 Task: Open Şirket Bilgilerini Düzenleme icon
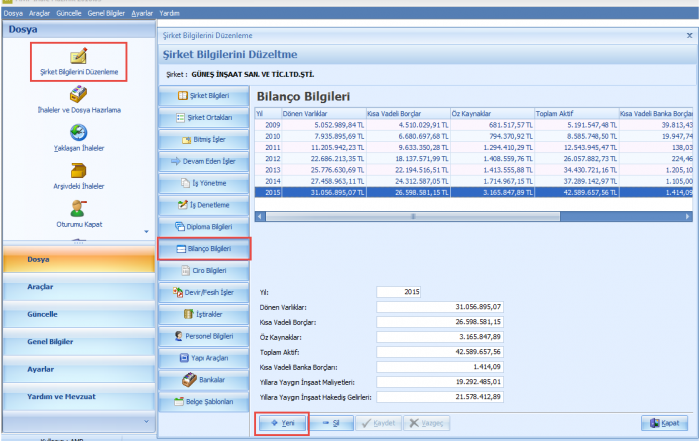78,57
